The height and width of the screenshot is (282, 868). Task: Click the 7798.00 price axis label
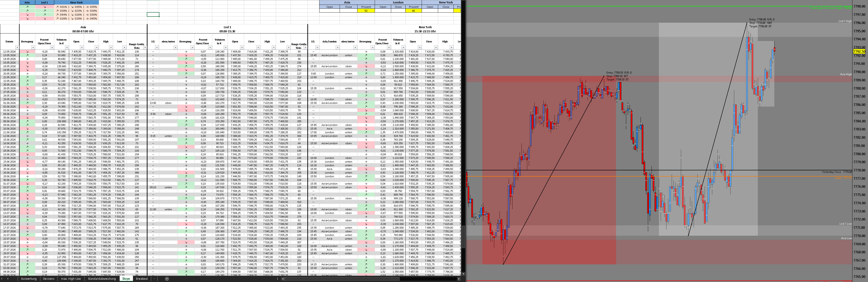(859, 7)
